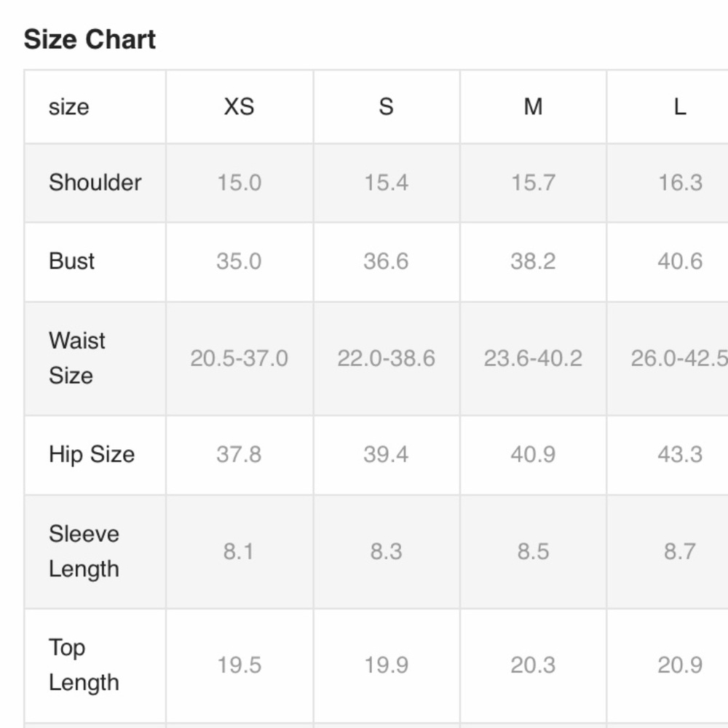This screenshot has height=728, width=728.
Task: Click L hip value 43.3
Action: pos(679,454)
